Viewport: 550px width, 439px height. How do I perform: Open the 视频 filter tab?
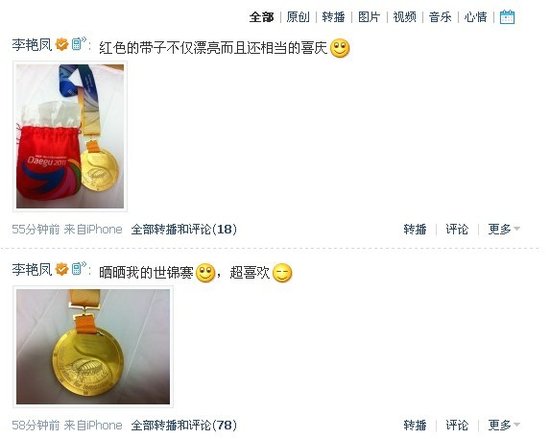[x=404, y=17]
